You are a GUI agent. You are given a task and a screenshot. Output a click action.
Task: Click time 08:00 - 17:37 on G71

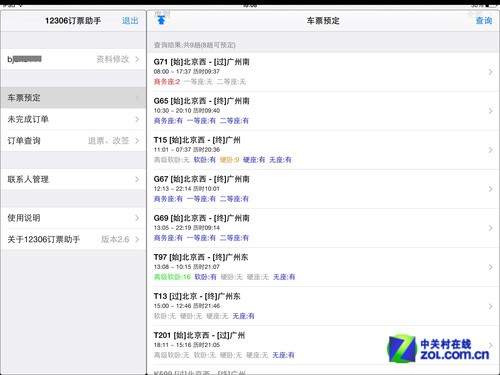[x=172, y=72]
